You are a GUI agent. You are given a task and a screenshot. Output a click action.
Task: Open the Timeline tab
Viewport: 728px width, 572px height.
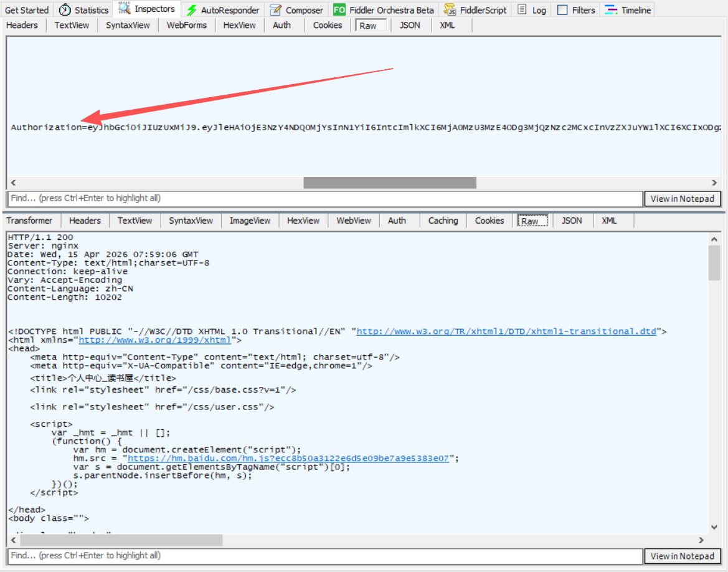point(627,10)
